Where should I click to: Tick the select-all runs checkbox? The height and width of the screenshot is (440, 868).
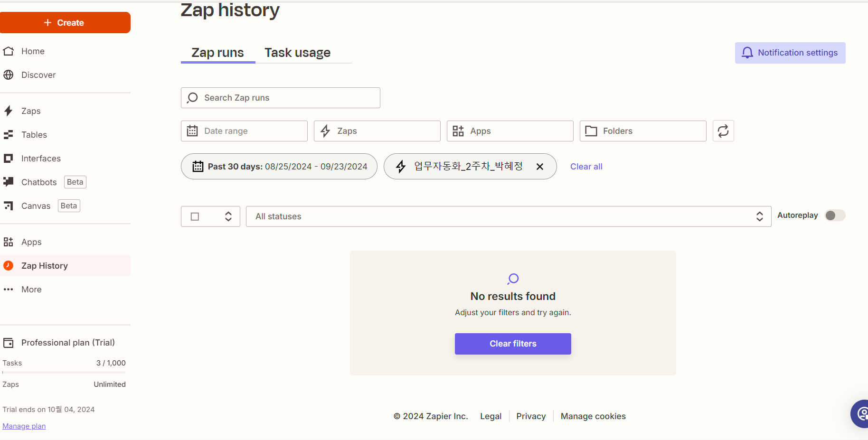coord(195,216)
